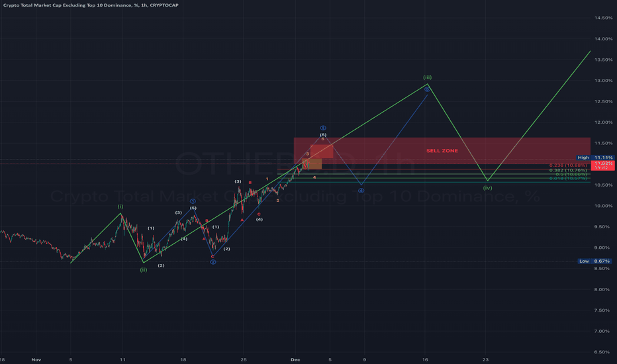Screen dimensions: 617x364
Task: Select the blue circled 3 wave marker
Action: [x=323, y=128]
